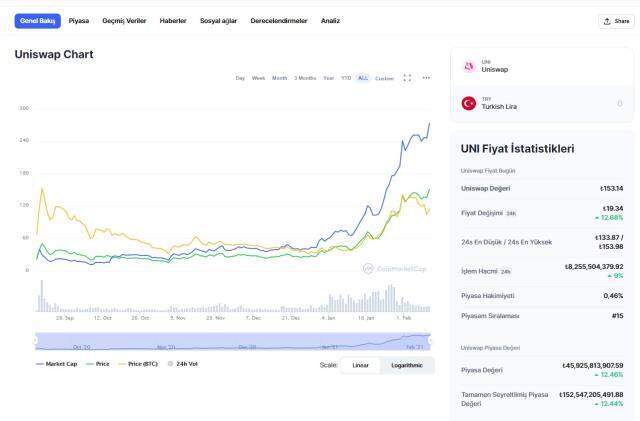
Task: Click the Turkish flag icon
Action: (x=469, y=103)
